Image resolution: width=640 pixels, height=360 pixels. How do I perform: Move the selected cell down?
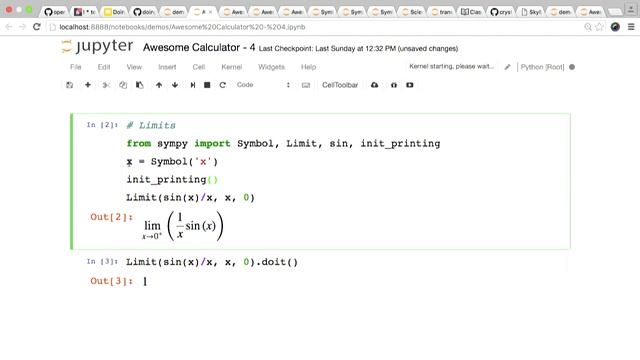175,85
